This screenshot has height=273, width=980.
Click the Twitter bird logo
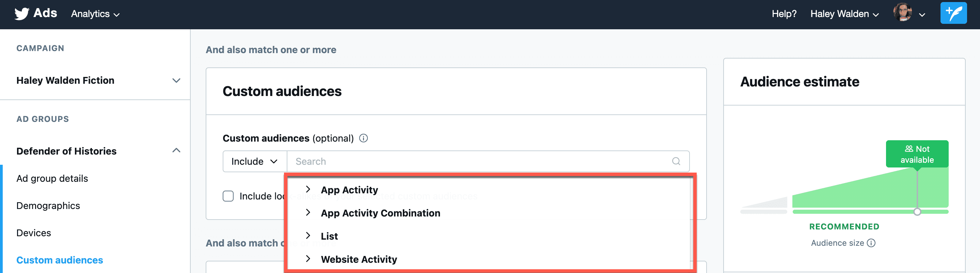pos(22,14)
